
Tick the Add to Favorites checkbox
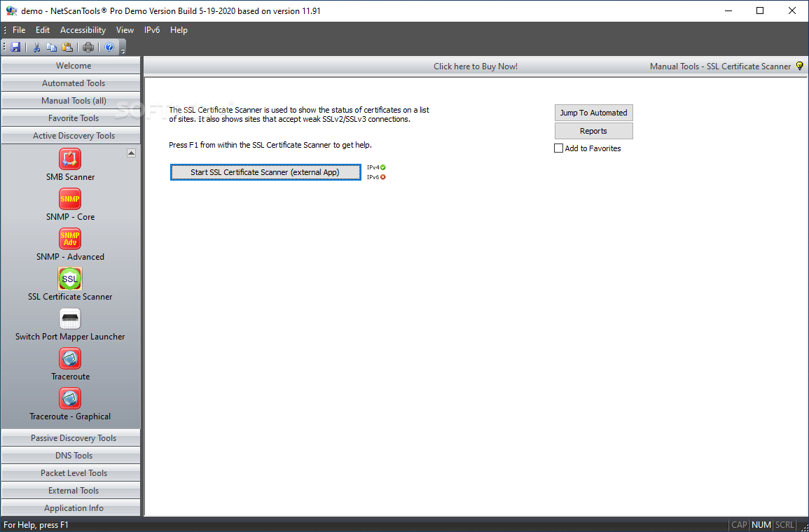coord(558,148)
